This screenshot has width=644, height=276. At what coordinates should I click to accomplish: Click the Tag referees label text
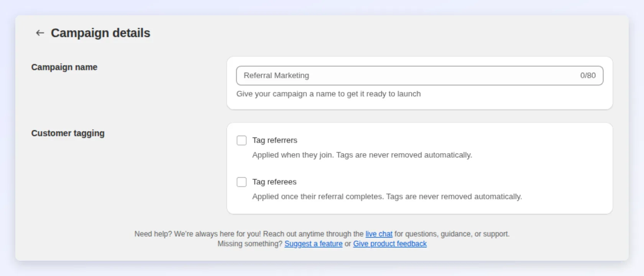click(x=274, y=182)
